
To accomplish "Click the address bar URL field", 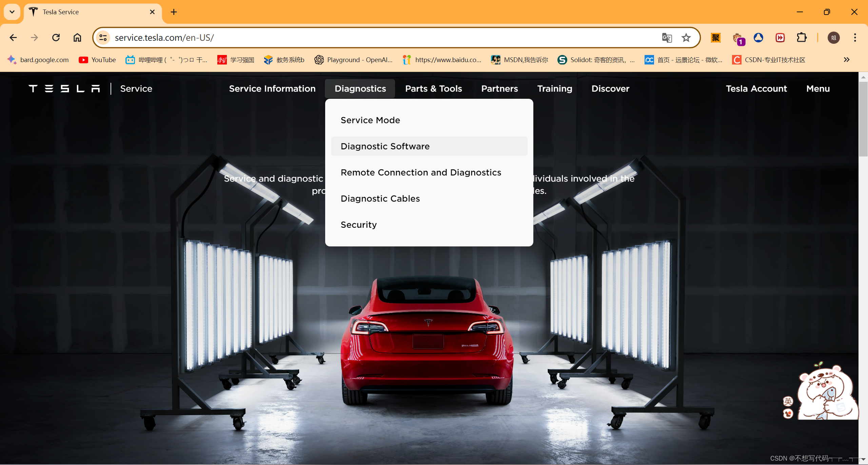I will coord(373,38).
